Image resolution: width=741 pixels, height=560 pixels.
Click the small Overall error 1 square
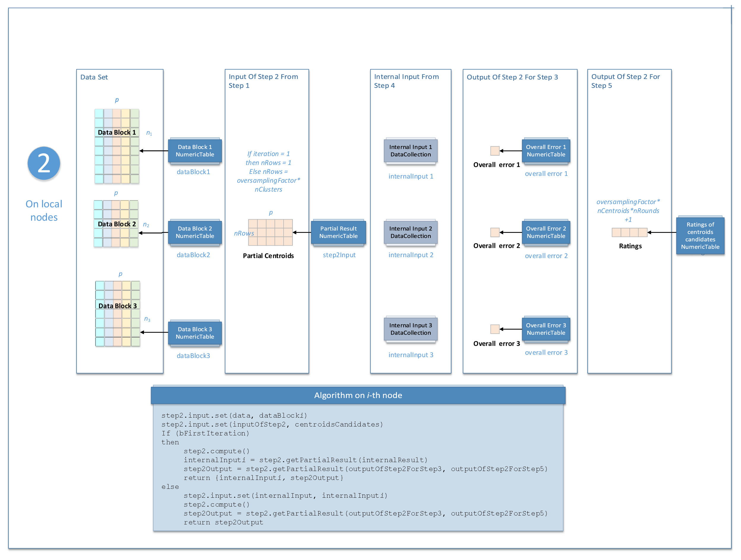(495, 151)
